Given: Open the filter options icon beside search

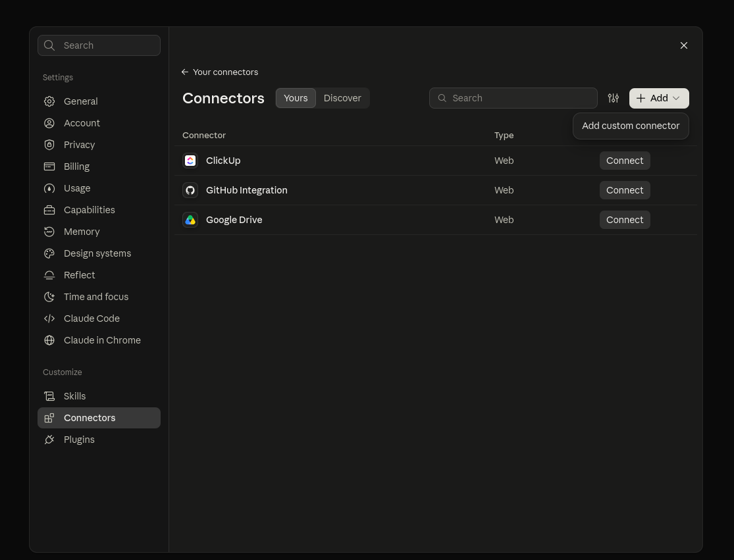Looking at the screenshot, I should pyautogui.click(x=614, y=98).
